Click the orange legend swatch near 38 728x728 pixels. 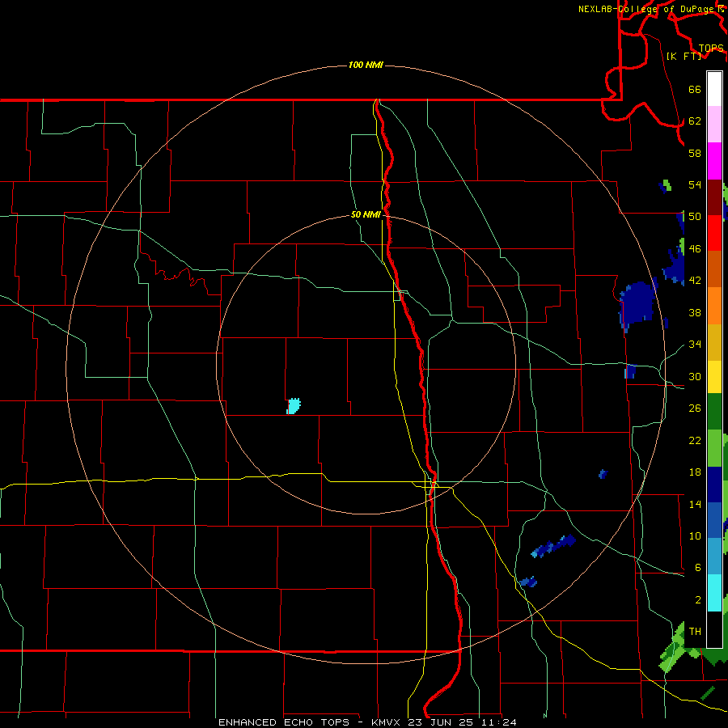[x=714, y=306]
